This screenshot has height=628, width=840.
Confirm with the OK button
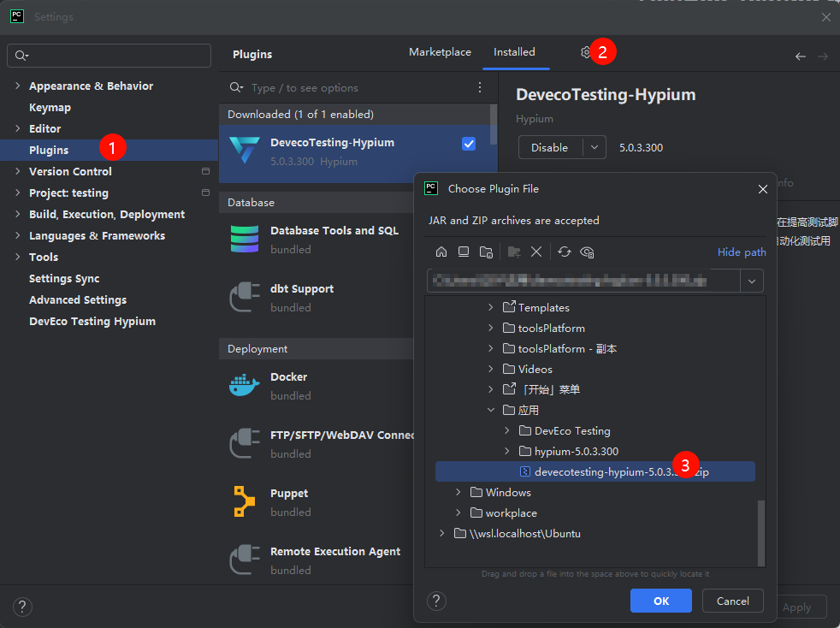(661, 601)
